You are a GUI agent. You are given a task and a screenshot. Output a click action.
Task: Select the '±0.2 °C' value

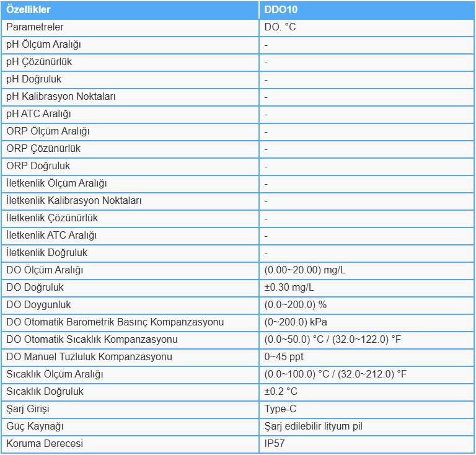(x=281, y=392)
